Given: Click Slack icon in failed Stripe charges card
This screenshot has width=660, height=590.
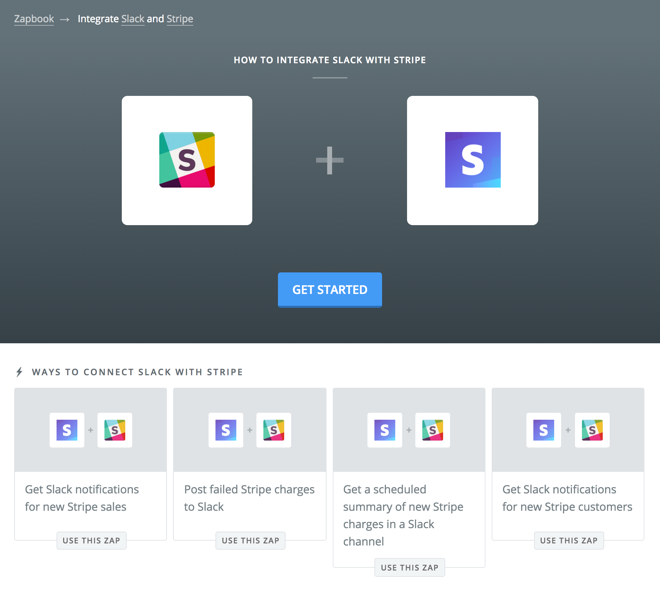Looking at the screenshot, I should tap(274, 430).
